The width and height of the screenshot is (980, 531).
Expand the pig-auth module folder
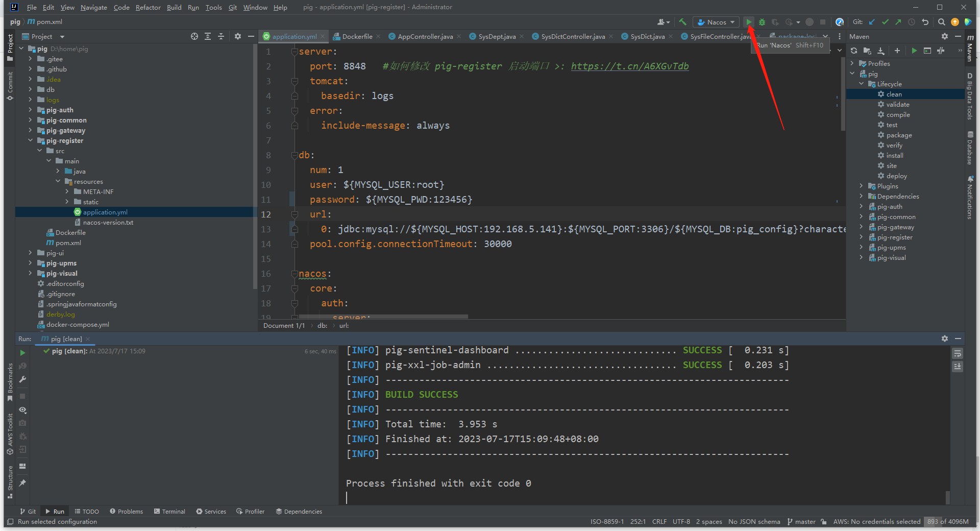(x=30, y=110)
